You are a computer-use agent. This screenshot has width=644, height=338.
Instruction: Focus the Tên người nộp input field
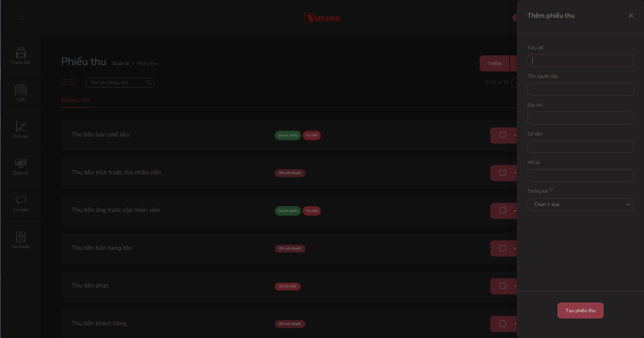point(580,90)
